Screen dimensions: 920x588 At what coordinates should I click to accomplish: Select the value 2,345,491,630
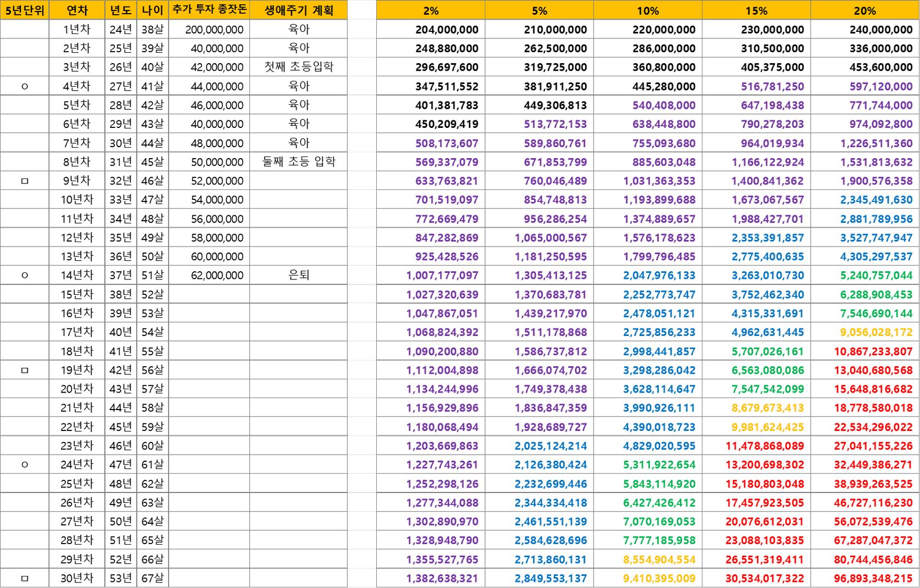coord(876,200)
